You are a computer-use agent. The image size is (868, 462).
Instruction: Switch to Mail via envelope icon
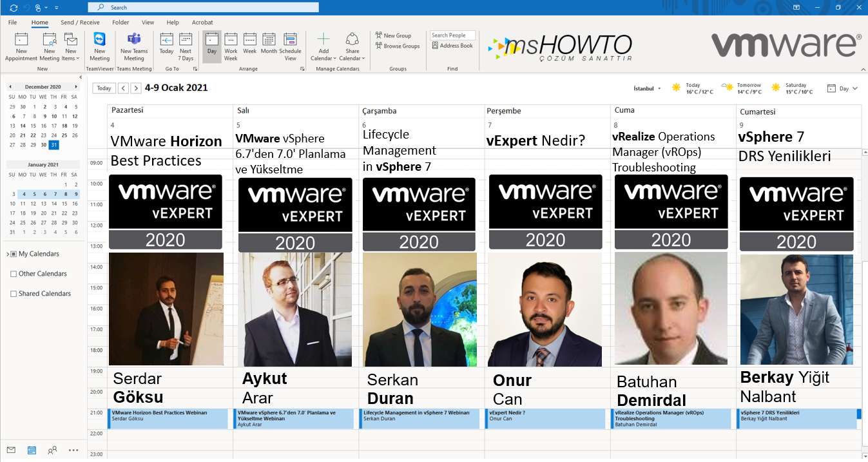coord(11,450)
